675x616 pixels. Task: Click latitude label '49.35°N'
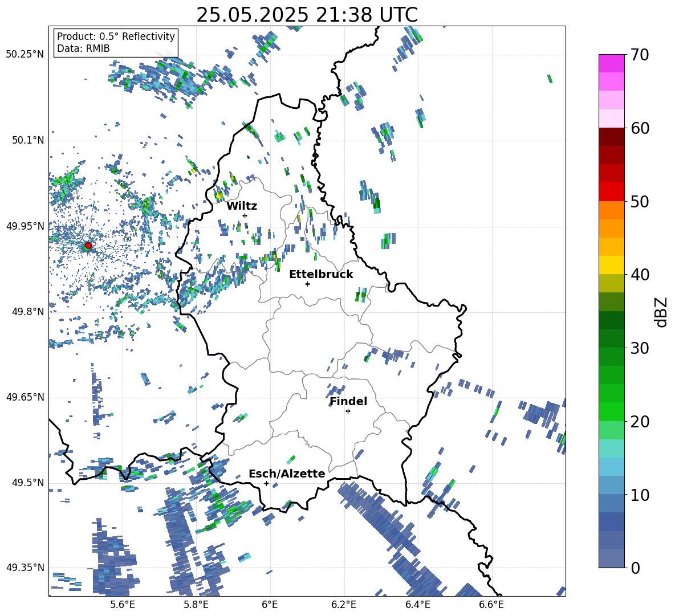25,568
